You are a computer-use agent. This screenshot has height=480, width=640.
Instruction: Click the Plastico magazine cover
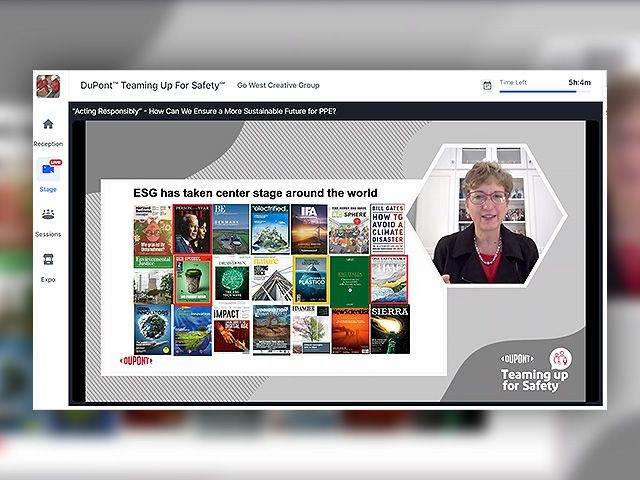(x=311, y=279)
